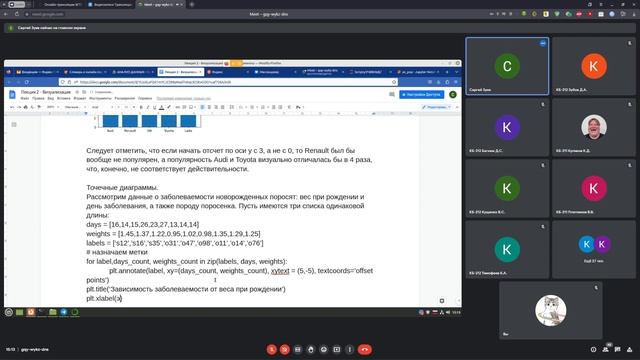Viewport: 640px width, 360px height.
Task: Open the Вид menu in Docs
Action: [x=51, y=98]
